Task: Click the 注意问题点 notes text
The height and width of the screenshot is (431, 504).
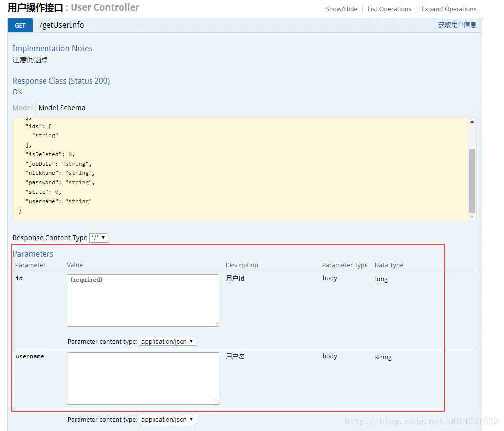Action: 30,60
